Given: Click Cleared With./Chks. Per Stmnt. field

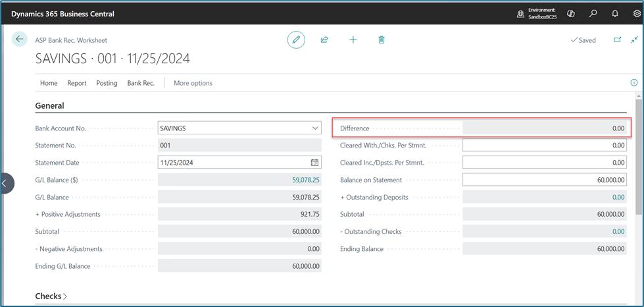Looking at the screenshot, I should pos(545,146).
